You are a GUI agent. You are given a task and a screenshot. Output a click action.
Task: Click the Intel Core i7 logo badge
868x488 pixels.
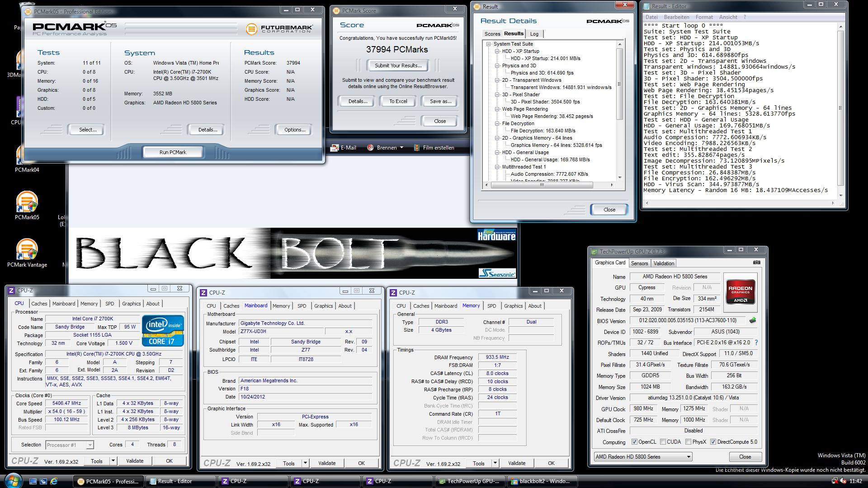click(x=163, y=331)
